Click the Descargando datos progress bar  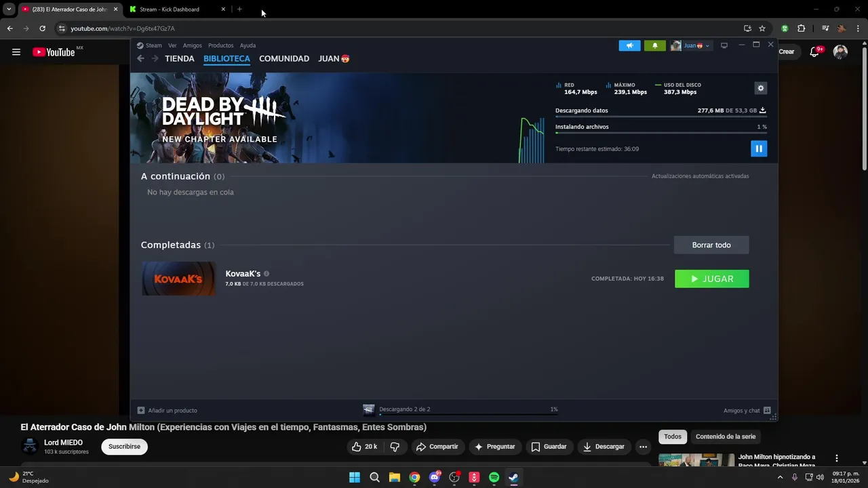[661, 117]
